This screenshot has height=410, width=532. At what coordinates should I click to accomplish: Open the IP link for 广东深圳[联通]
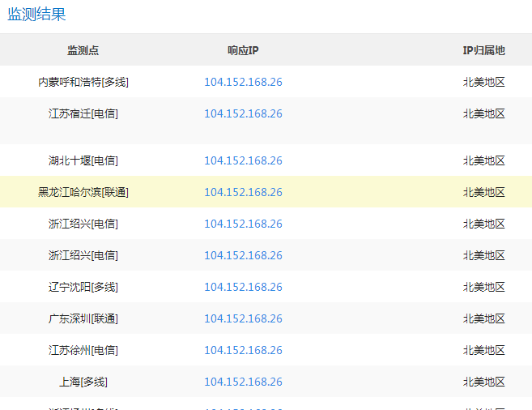tap(243, 318)
